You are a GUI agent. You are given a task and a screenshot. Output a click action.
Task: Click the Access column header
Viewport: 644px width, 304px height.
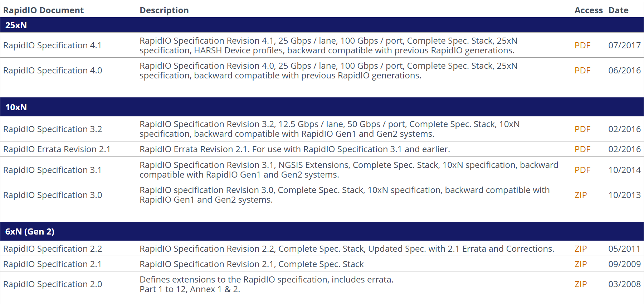589,10
